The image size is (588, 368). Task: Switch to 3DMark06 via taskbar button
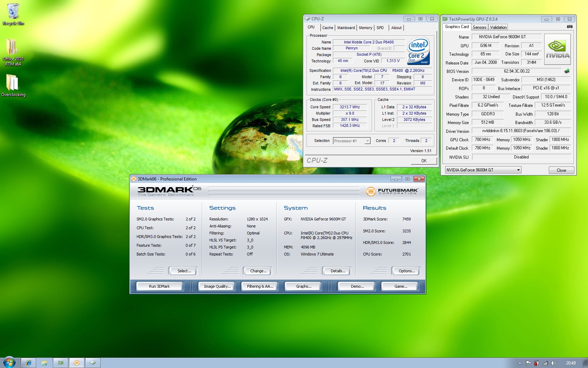(x=77, y=363)
